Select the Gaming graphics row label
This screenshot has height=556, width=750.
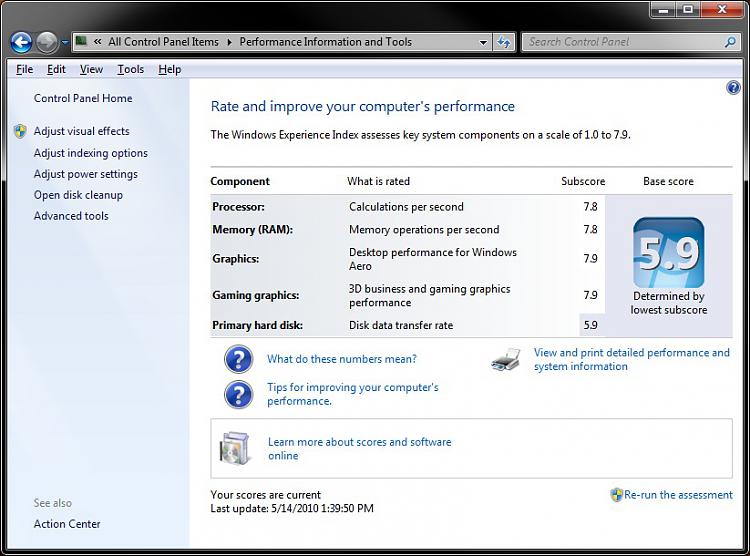255,295
